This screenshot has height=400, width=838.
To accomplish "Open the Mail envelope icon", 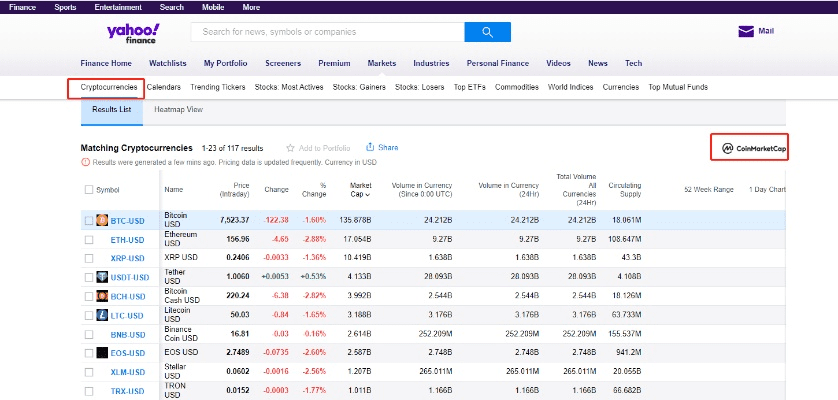I will point(746,31).
